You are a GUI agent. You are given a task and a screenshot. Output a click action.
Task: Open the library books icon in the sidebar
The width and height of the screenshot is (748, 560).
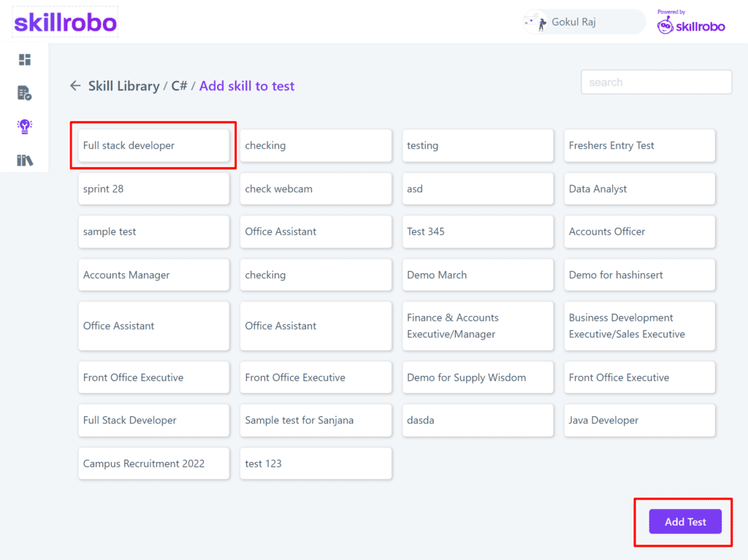click(25, 160)
